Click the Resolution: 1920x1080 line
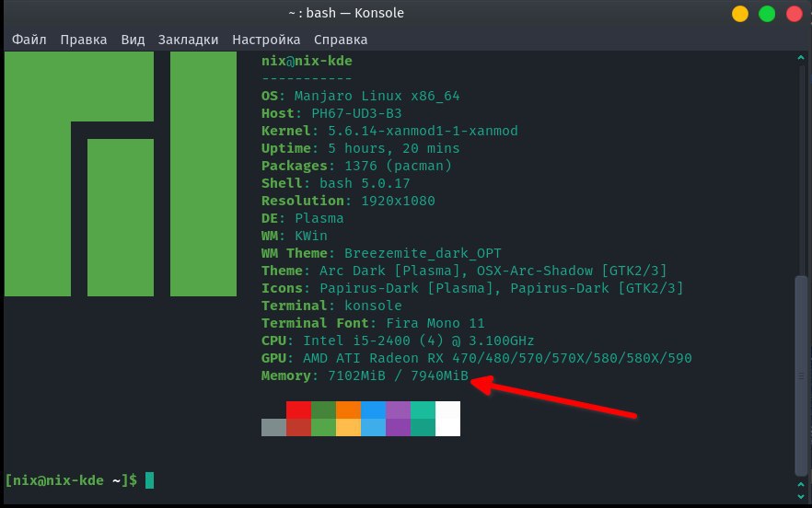Viewport: 812px width, 508px height. tap(348, 201)
